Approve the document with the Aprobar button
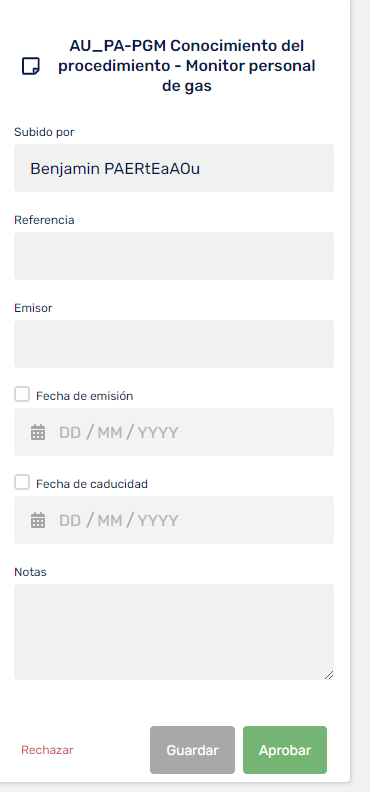 tap(285, 750)
